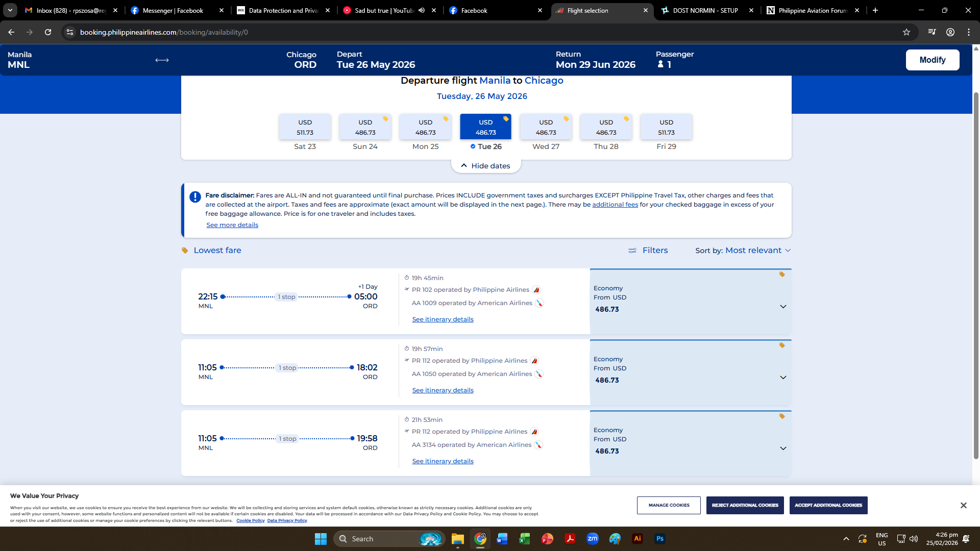
Task: Reload the page using refresh icon
Action: coord(48,32)
